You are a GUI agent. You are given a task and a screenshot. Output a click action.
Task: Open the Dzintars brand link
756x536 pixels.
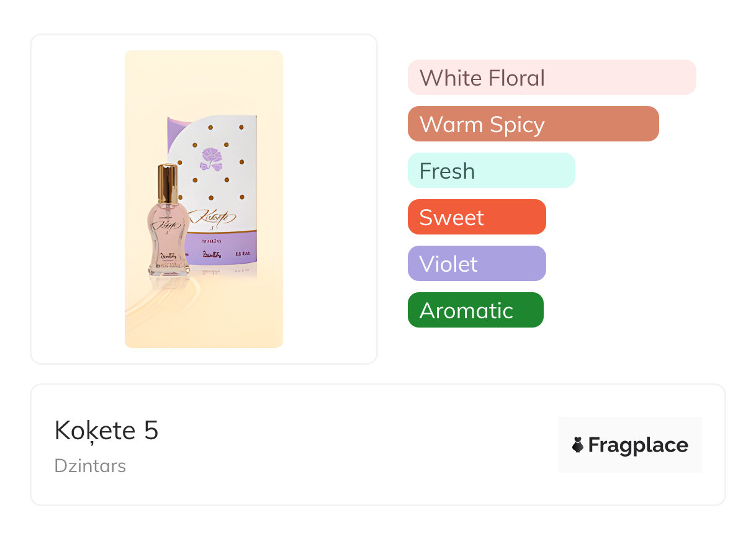pyautogui.click(x=90, y=466)
